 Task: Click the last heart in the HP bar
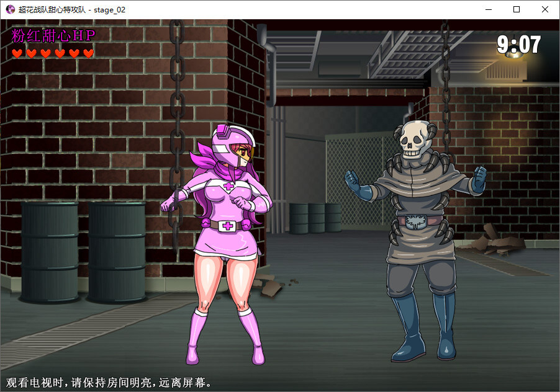[88, 53]
